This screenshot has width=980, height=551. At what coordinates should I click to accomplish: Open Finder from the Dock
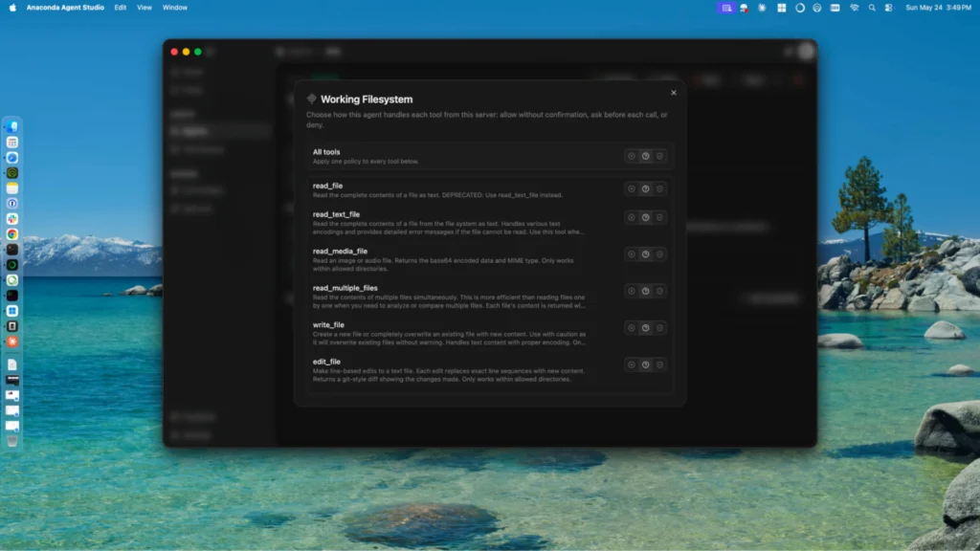[12, 127]
